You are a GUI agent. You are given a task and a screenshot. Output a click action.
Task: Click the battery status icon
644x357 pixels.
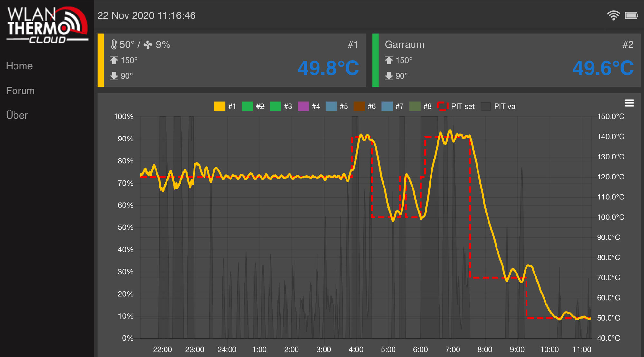pyautogui.click(x=631, y=15)
